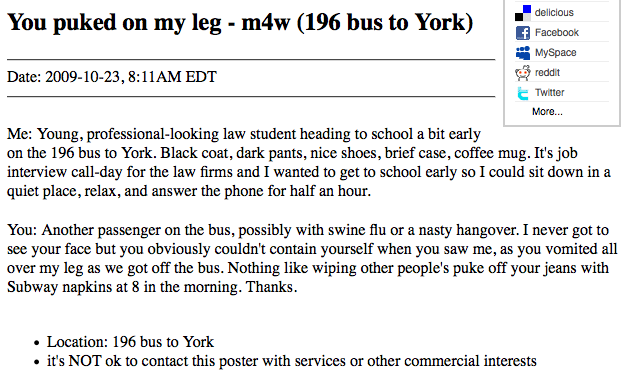Click the delicious share icon

(523, 13)
